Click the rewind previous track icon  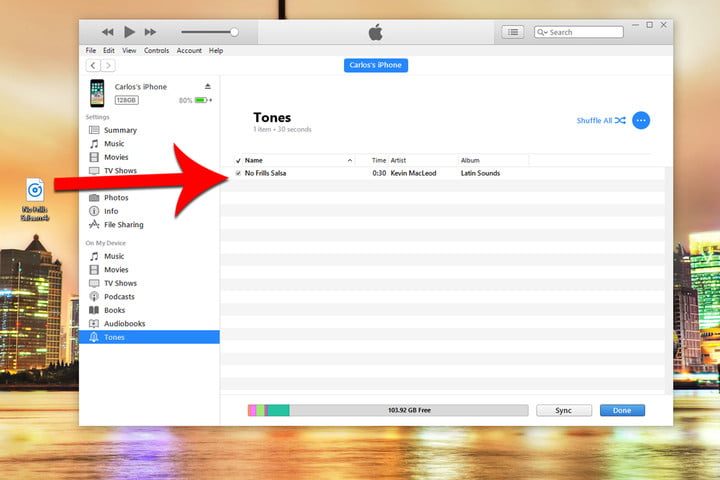107,32
